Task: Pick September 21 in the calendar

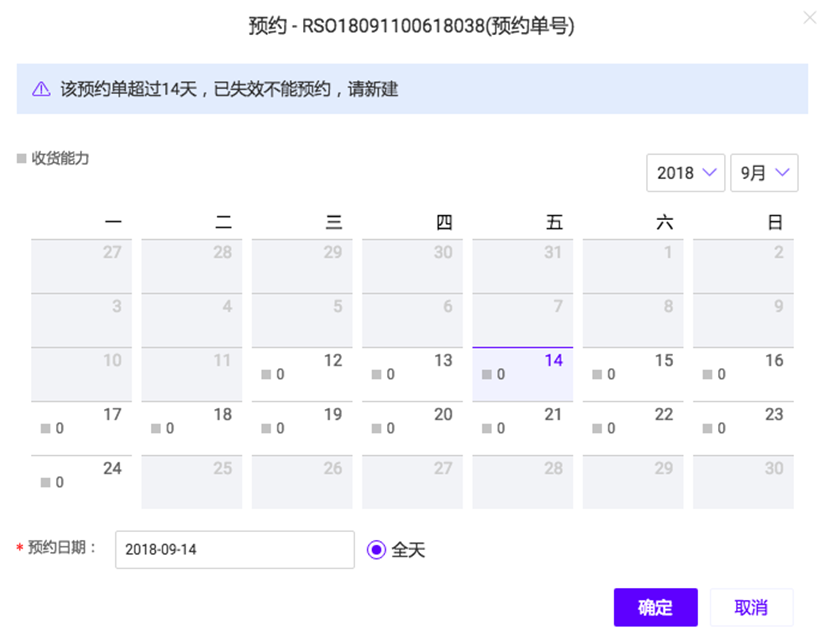Action: (x=522, y=428)
